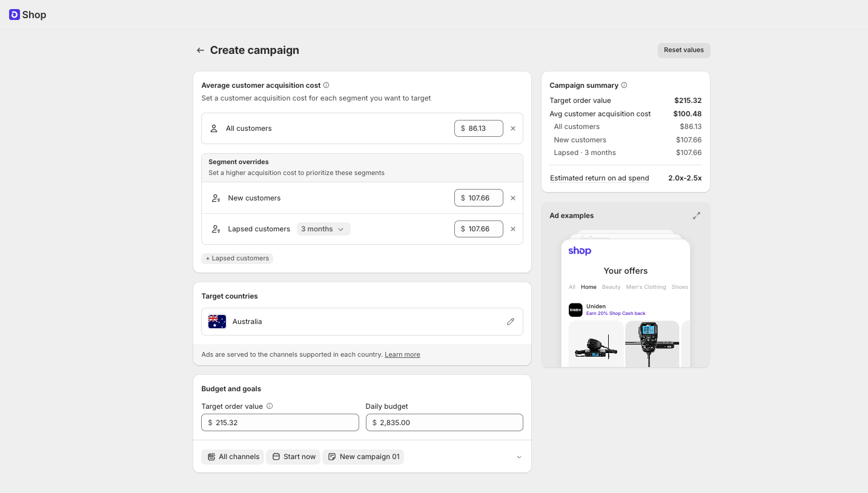Click the Segment overrides heading

(239, 162)
